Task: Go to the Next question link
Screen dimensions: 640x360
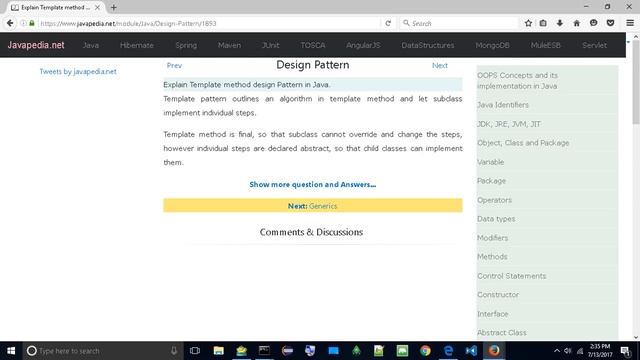Action: [440, 65]
